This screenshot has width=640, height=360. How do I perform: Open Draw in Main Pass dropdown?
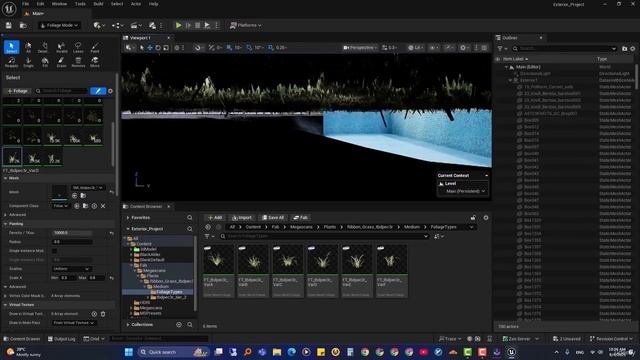tap(74, 323)
